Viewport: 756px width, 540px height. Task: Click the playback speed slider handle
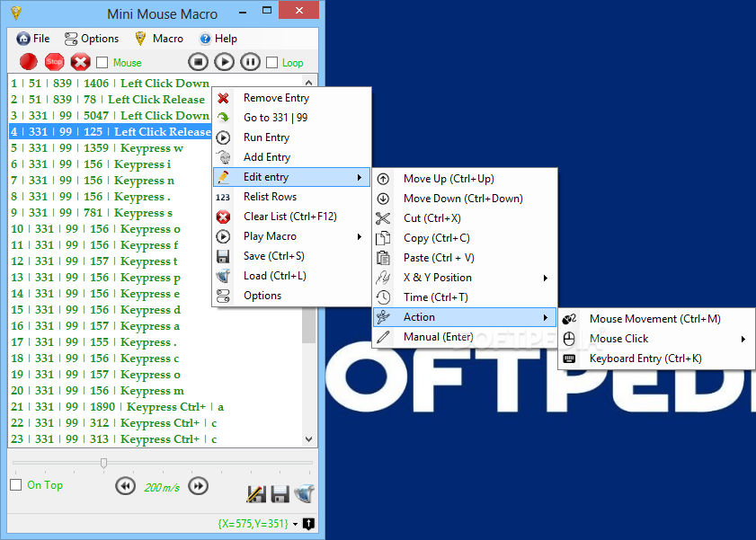tap(103, 463)
